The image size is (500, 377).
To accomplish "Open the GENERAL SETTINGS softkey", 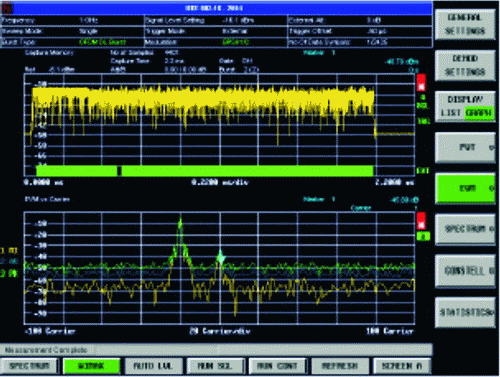I will coord(465,24).
